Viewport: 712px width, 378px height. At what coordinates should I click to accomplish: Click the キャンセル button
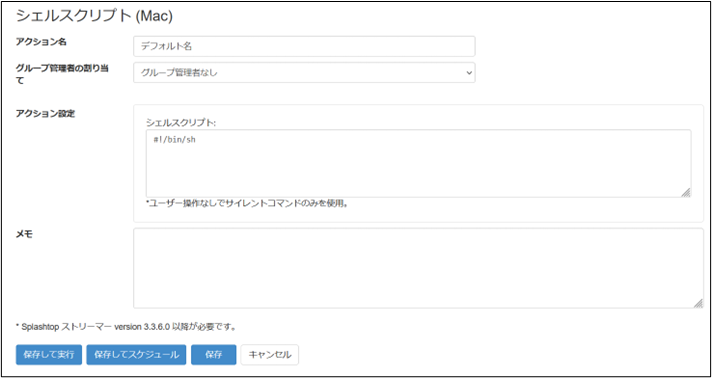[270, 355]
